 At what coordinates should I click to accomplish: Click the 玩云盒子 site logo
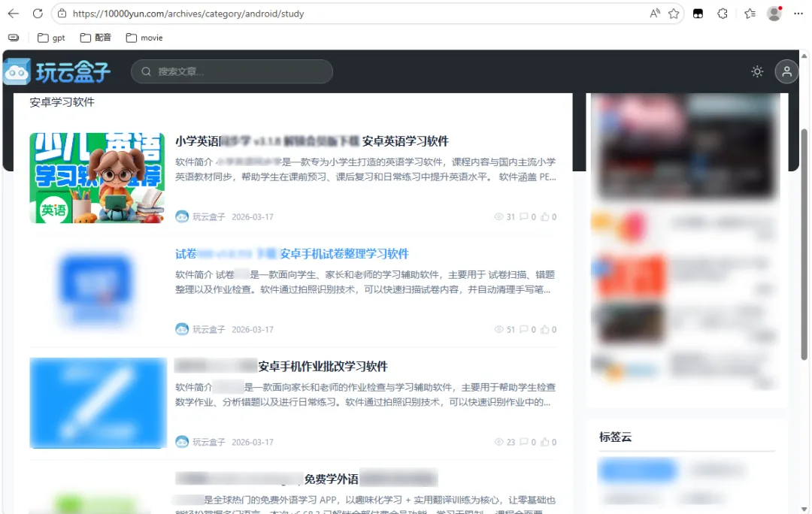(57, 71)
